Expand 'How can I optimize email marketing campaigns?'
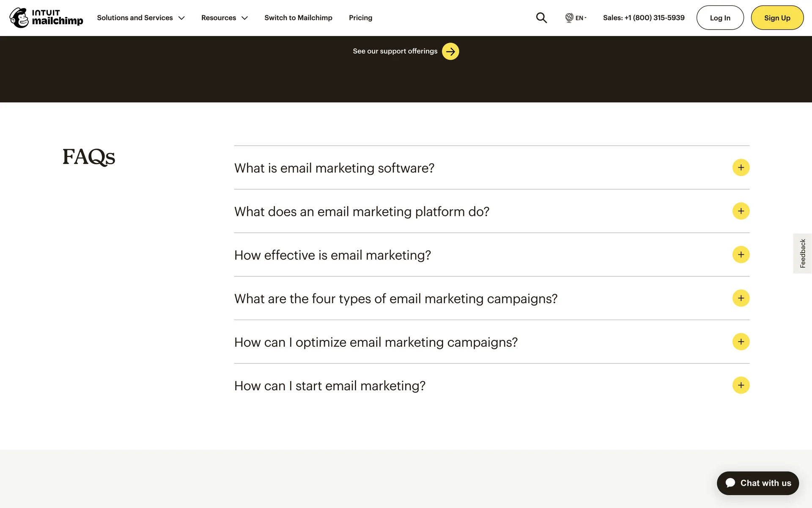Image resolution: width=812 pixels, height=508 pixels. [376, 342]
